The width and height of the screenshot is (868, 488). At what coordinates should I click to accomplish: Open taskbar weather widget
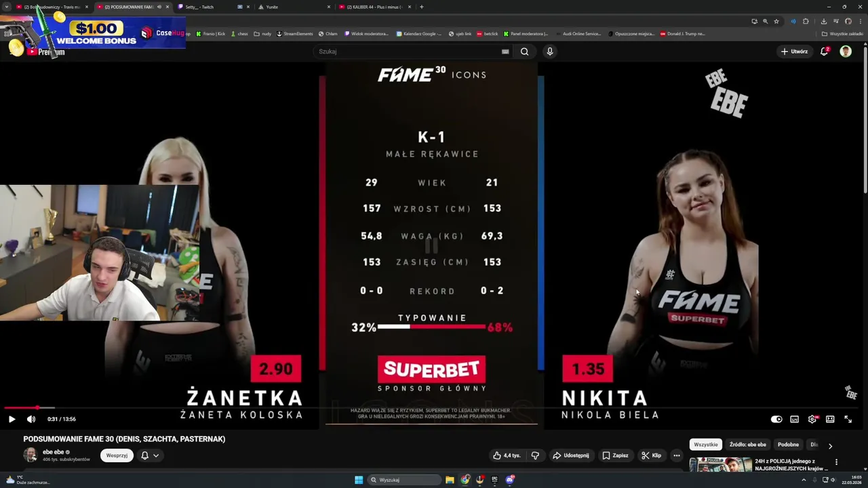coord(27,480)
